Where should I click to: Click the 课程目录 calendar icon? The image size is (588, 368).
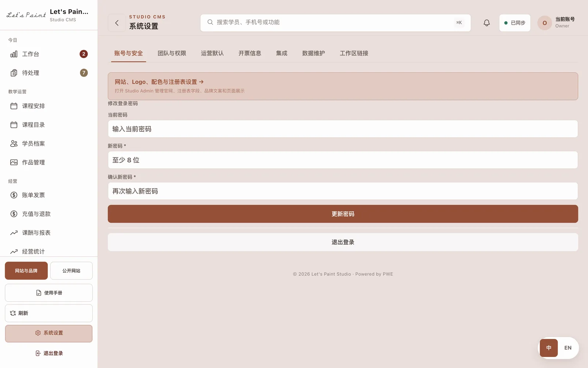(x=14, y=125)
